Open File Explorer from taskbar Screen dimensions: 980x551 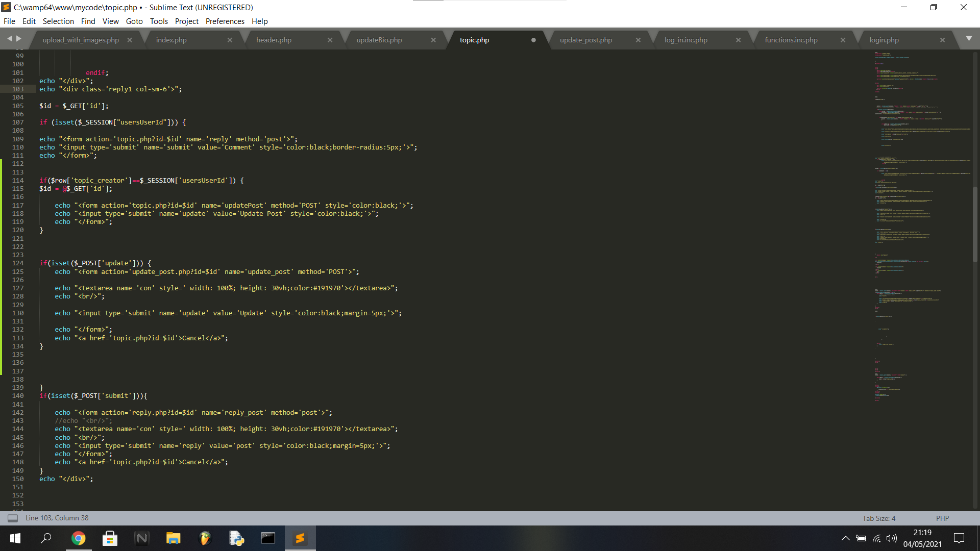[174, 538]
